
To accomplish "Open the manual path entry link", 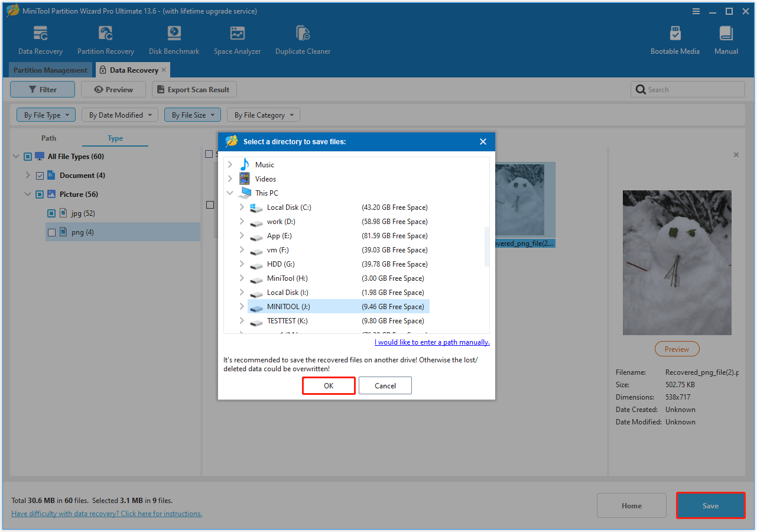I will point(432,342).
